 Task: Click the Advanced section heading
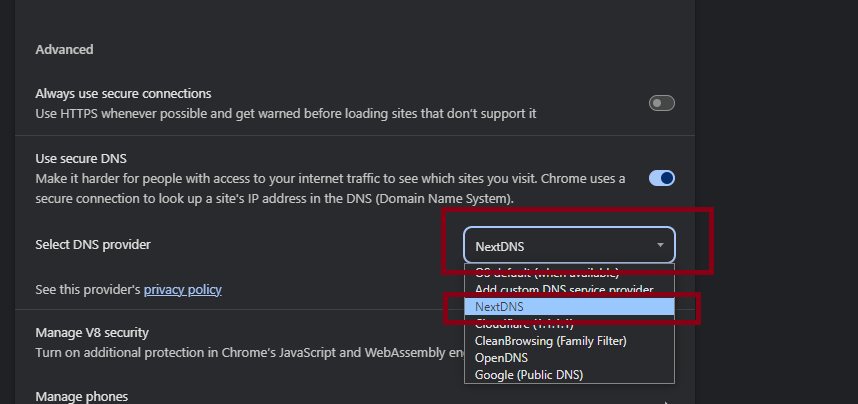click(64, 49)
